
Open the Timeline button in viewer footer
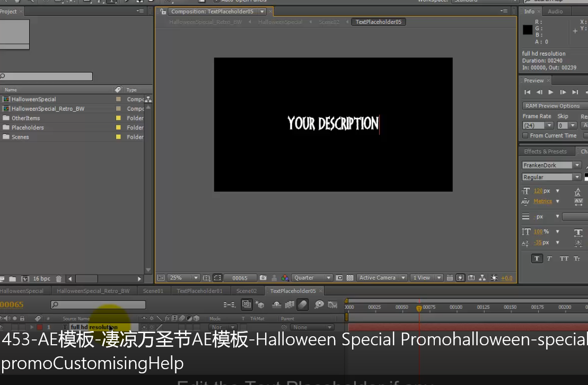coord(471,277)
